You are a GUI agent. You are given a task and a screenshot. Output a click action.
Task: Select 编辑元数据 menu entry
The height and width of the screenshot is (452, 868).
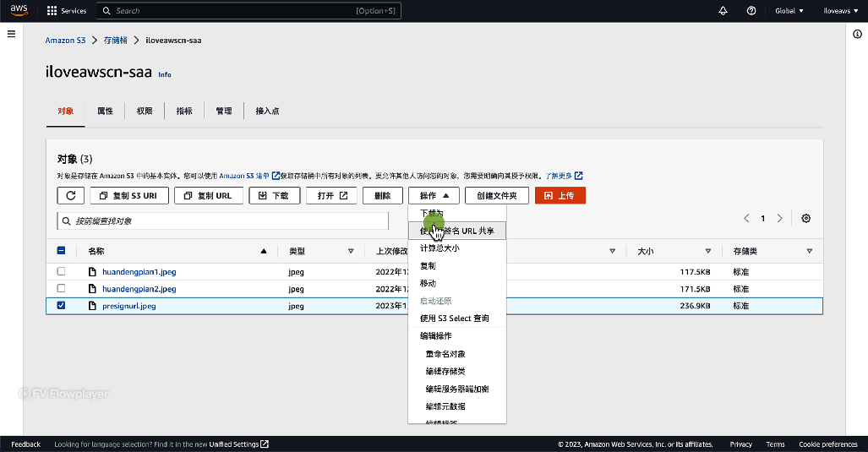coord(456,406)
